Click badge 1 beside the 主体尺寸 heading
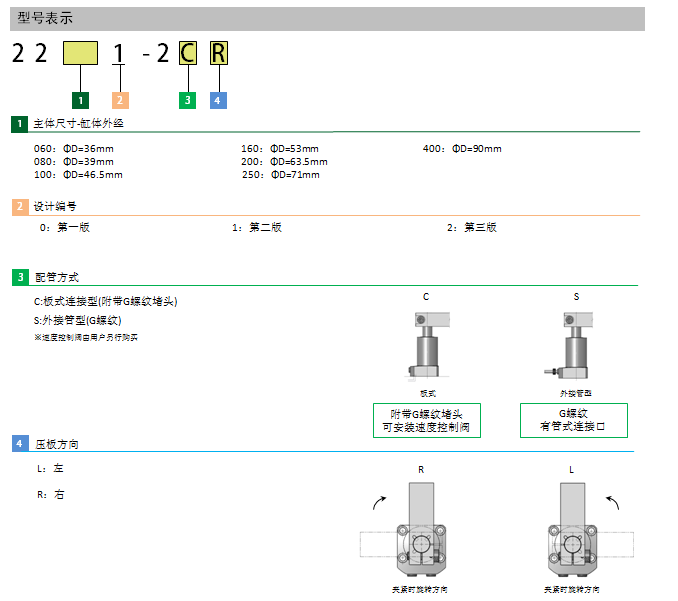678x601 pixels. pyautogui.click(x=20, y=124)
